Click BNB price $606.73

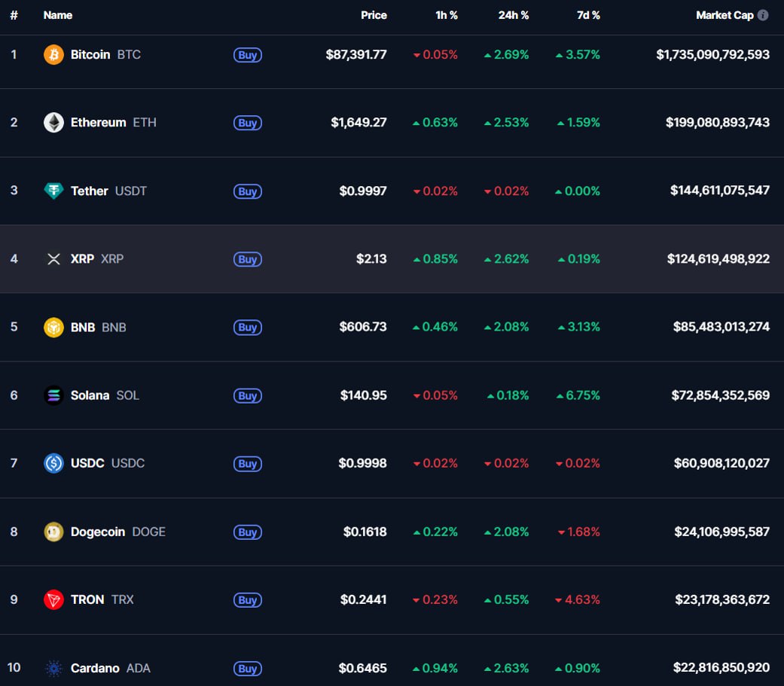363,327
